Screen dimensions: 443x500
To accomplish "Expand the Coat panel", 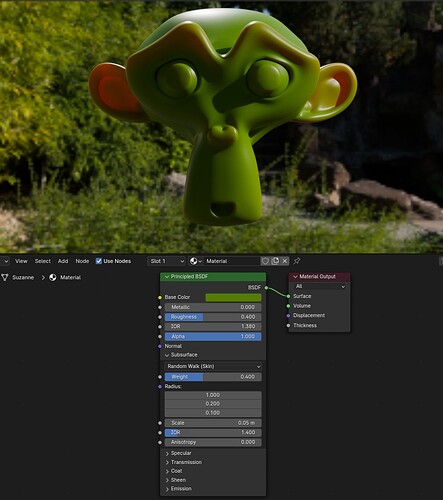I will (167, 471).
